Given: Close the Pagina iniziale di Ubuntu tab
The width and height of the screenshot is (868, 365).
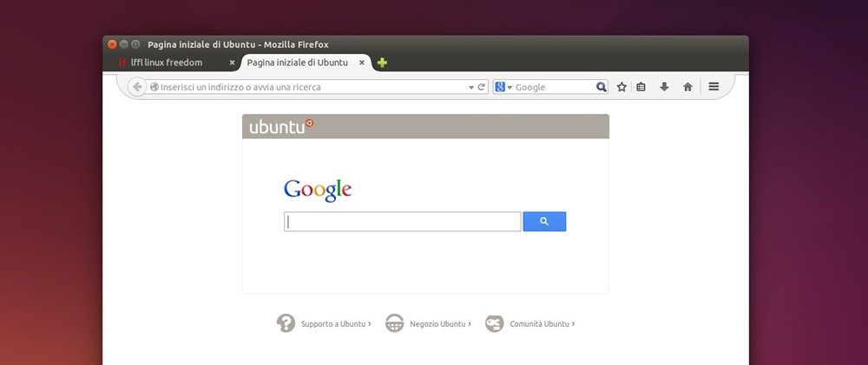Looking at the screenshot, I should pyautogui.click(x=361, y=63).
